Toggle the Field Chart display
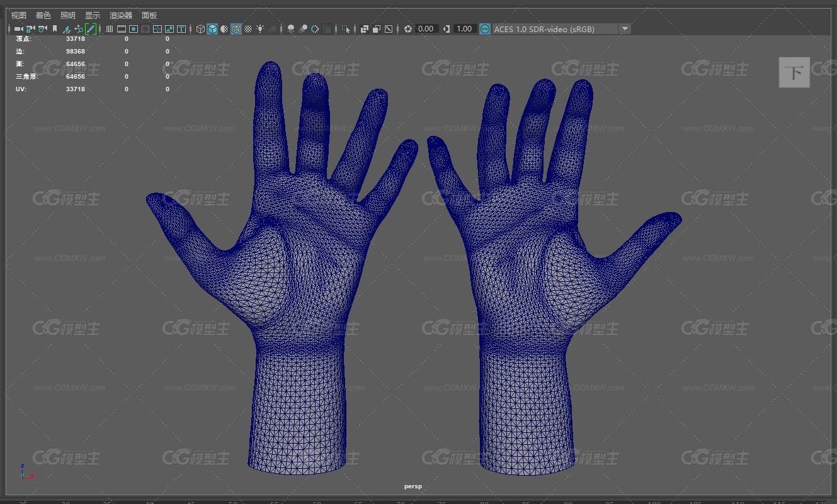The width and height of the screenshot is (837, 504). [x=157, y=29]
